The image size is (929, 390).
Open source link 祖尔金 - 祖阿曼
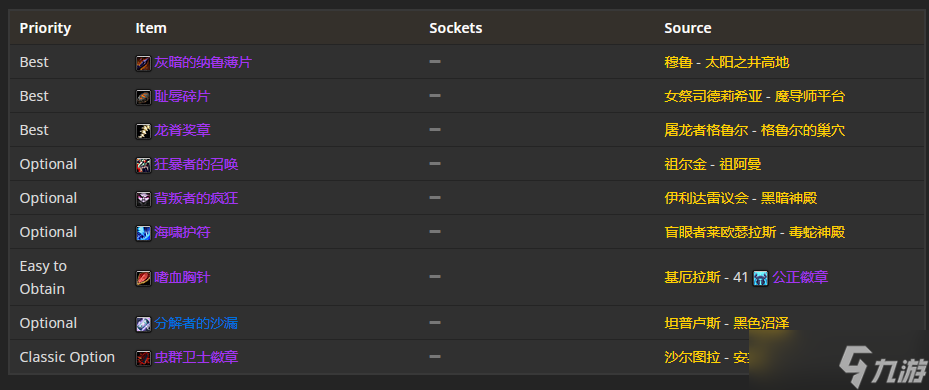click(713, 164)
